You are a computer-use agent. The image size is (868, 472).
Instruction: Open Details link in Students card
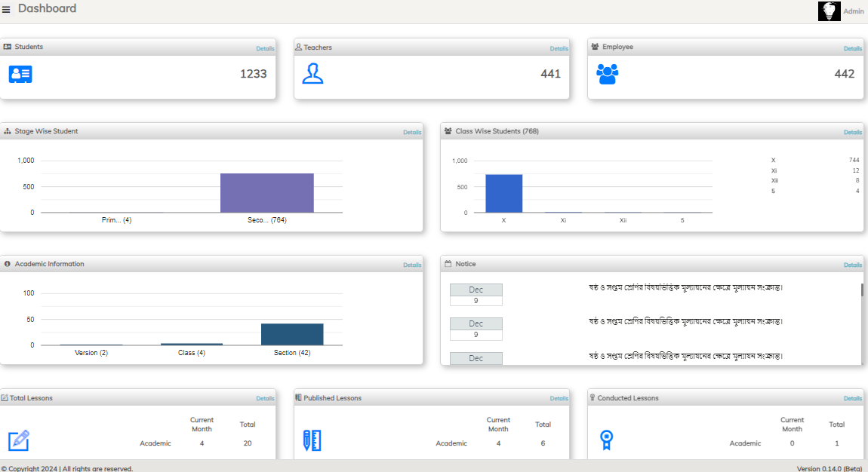point(265,48)
